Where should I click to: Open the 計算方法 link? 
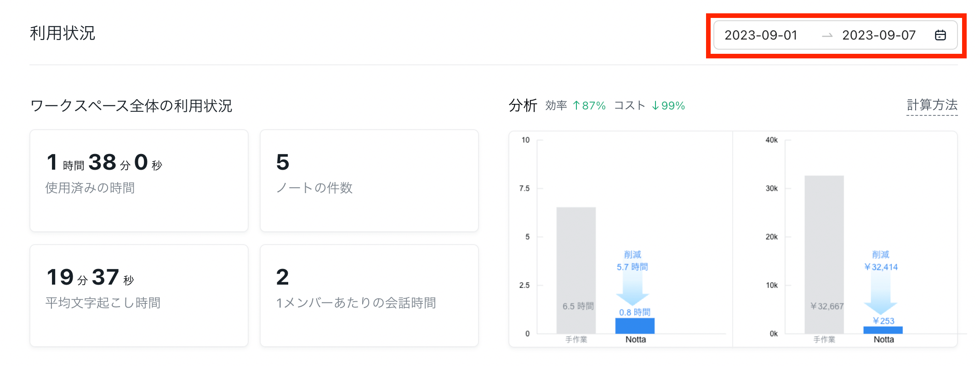932,105
